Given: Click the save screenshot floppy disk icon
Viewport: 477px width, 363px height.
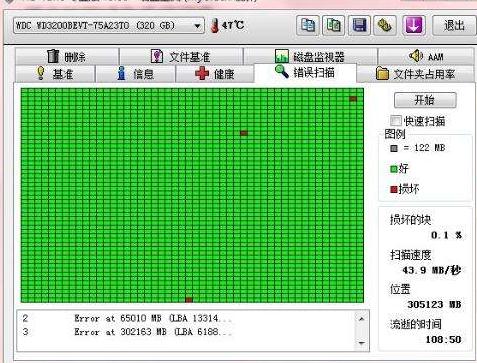Looking at the screenshot, I should point(359,25).
